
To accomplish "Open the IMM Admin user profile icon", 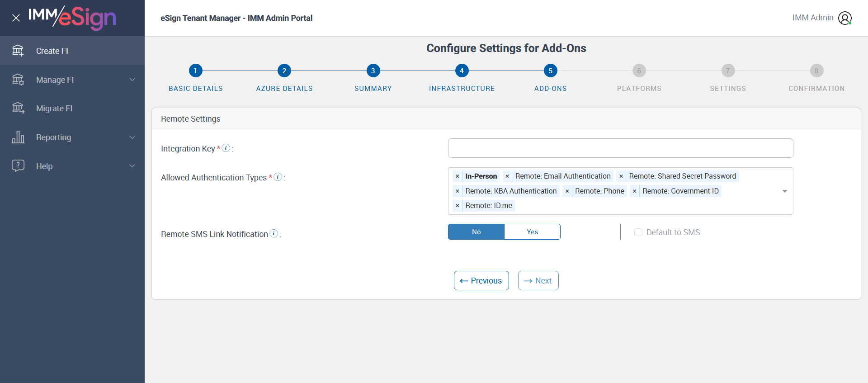I will (844, 18).
